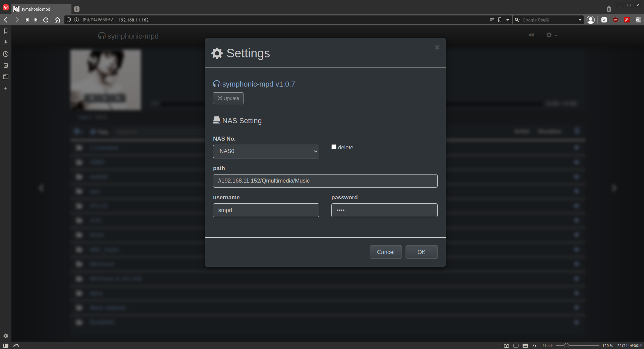Viewport: 644px width, 349px height.
Task: Open the user profile icon
Action: pos(591,20)
